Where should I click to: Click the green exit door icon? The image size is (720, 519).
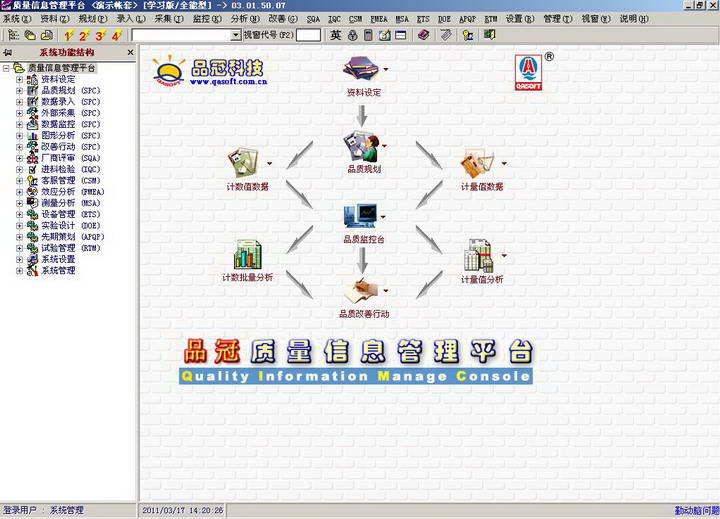pyautogui.click(x=489, y=35)
